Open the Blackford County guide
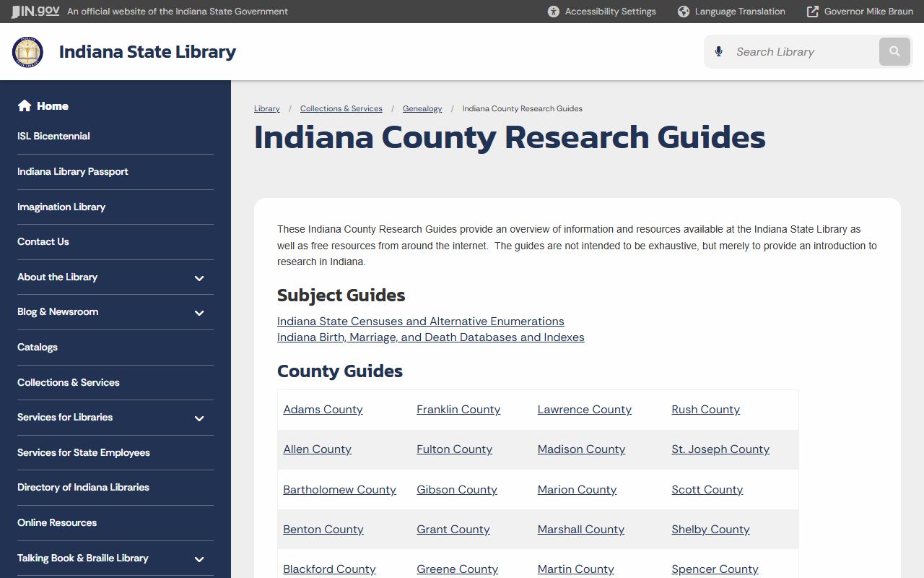The width and height of the screenshot is (924, 578). (x=329, y=569)
